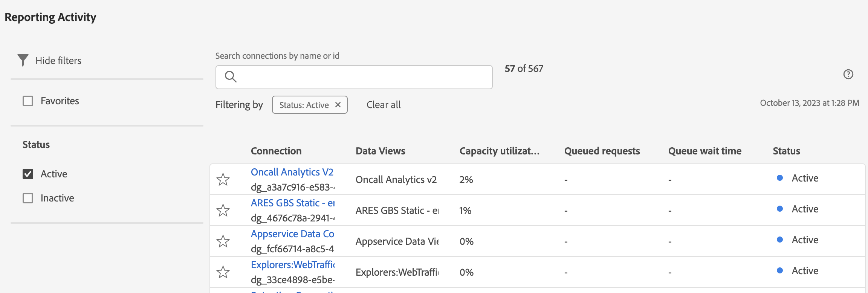This screenshot has width=868, height=293.
Task: Click the search magnifier icon
Action: (231, 77)
